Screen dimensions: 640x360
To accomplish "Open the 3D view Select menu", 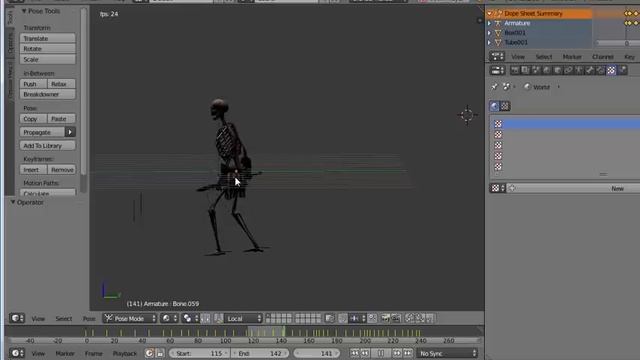I will coord(64,318).
